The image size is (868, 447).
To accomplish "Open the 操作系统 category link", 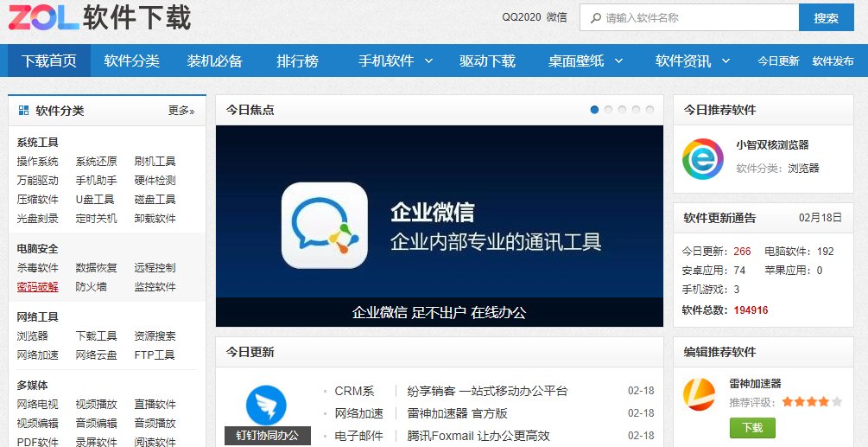I will [38, 162].
